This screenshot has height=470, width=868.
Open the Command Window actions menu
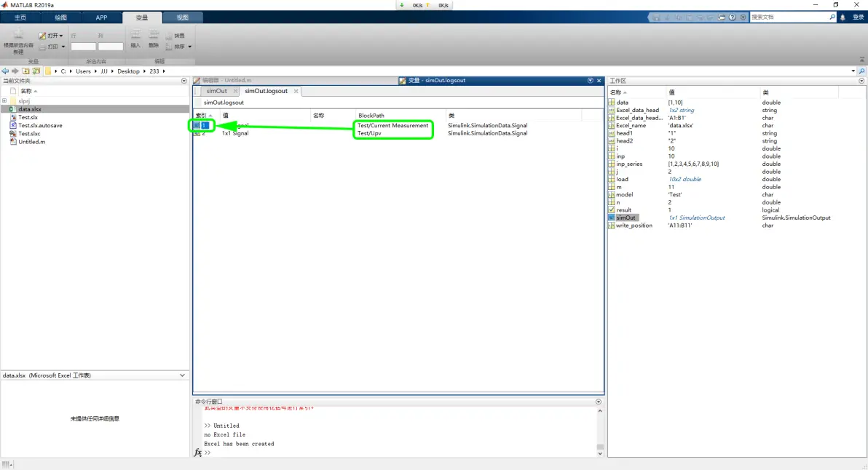click(599, 402)
